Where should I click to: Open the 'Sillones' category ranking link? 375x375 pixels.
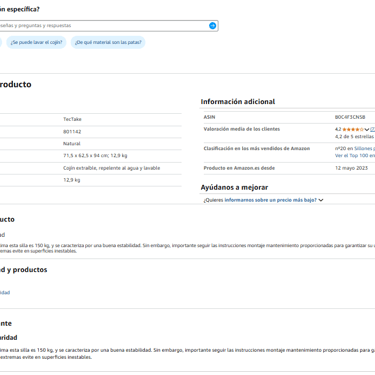click(x=364, y=148)
